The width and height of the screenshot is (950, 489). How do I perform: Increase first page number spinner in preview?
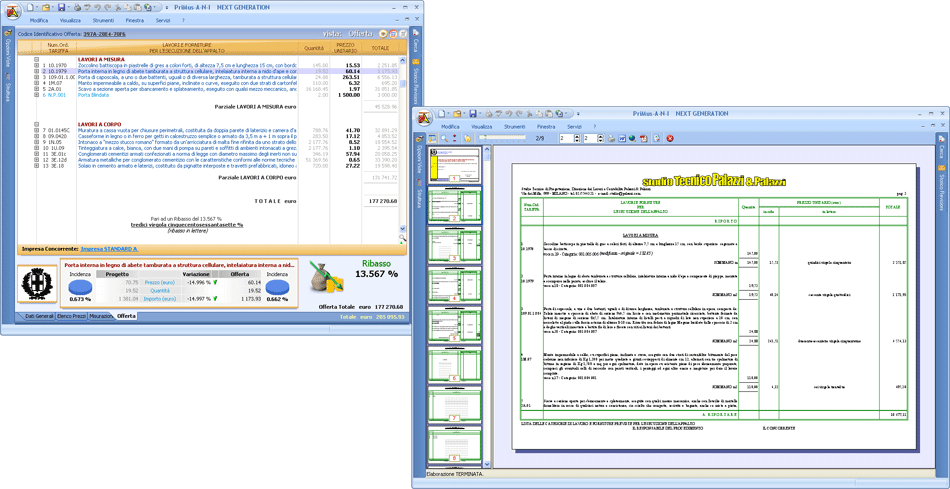[576, 136]
